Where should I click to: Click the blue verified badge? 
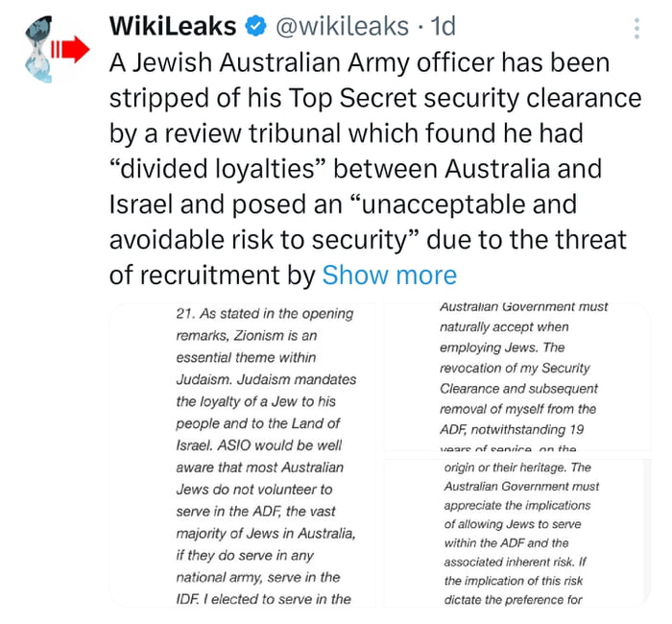[255, 26]
